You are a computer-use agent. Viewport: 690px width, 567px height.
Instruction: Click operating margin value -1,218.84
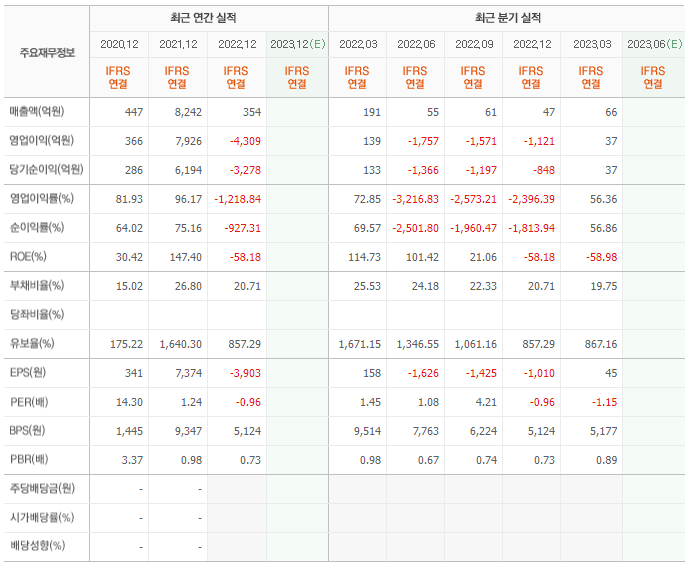[x=238, y=199]
